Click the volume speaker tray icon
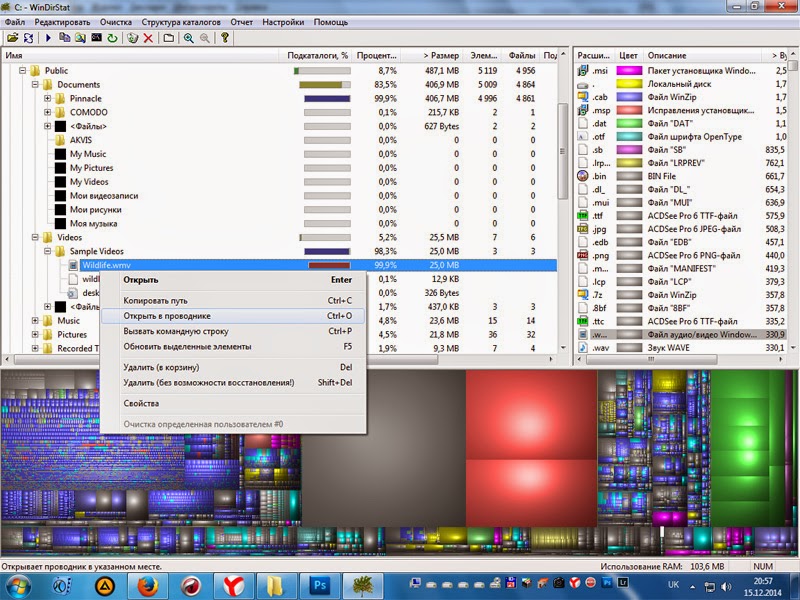800x600 pixels. pos(726,587)
